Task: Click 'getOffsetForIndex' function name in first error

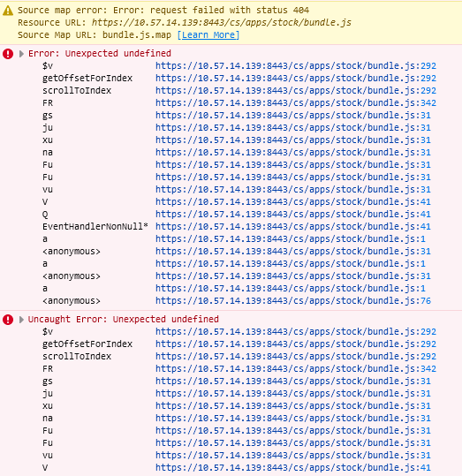Action: pos(87,79)
